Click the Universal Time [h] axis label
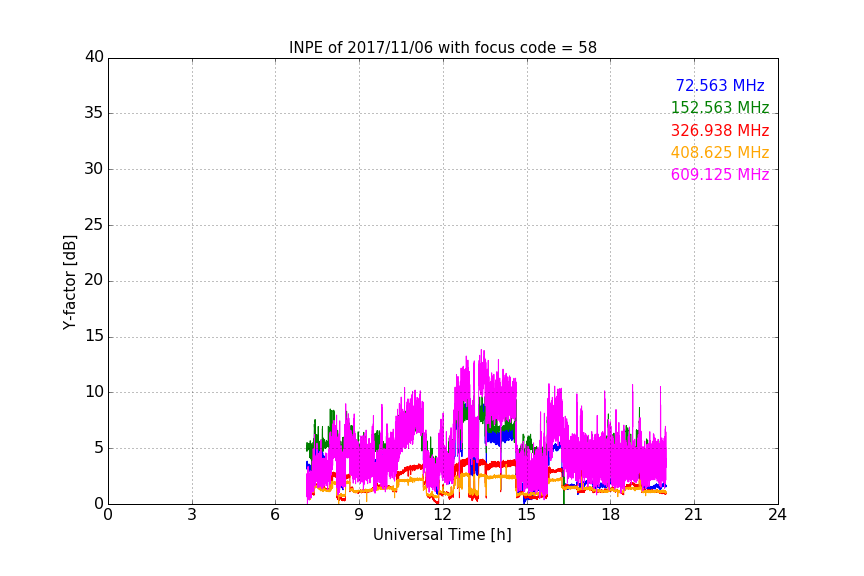 pyautogui.click(x=442, y=535)
